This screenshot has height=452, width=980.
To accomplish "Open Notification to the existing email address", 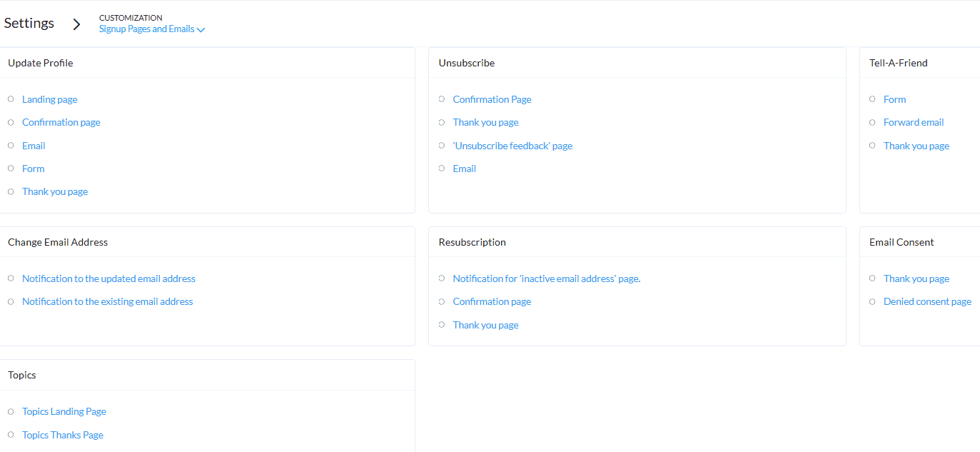I will coord(107,301).
